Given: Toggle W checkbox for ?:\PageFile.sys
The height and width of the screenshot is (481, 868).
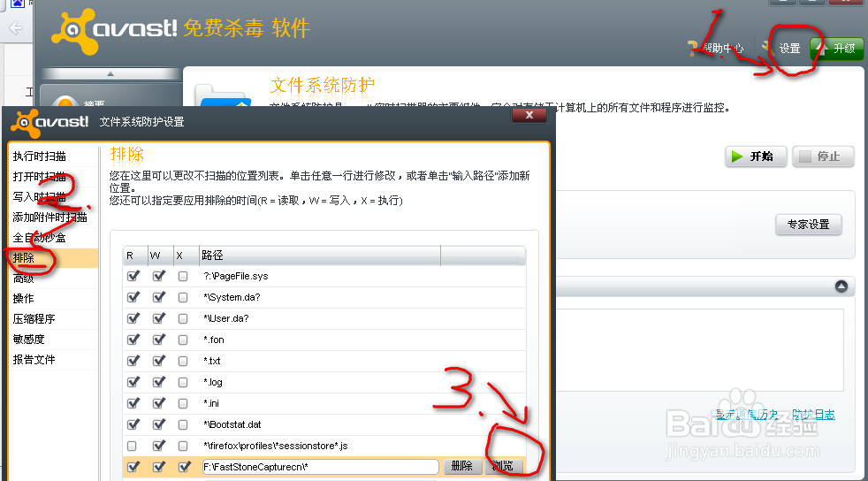Looking at the screenshot, I should tap(158, 276).
